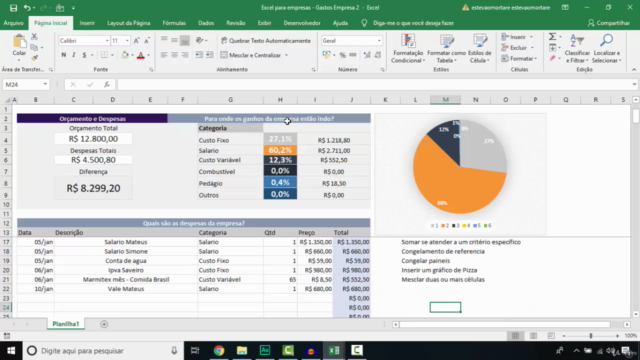Switch to Fórmulas tab
Viewport: 640px width, 360px height.
tap(174, 23)
